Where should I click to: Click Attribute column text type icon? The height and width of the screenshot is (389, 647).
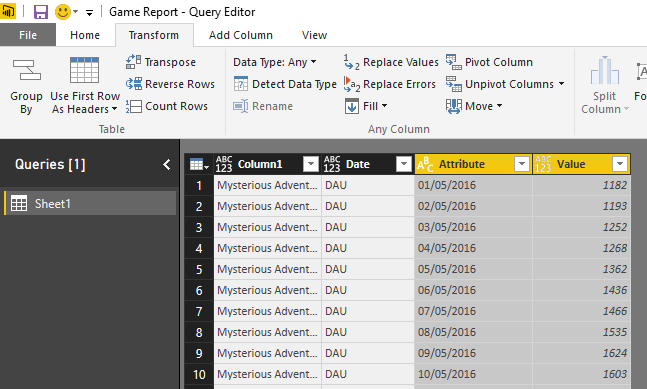click(425, 164)
